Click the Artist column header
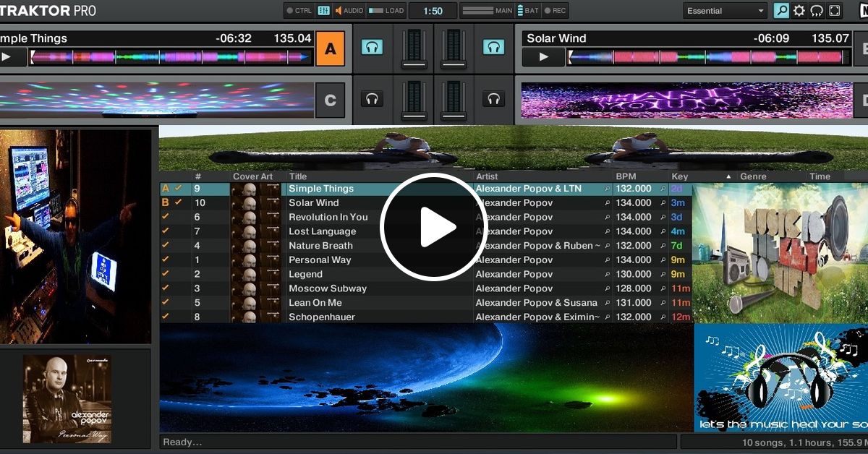This screenshot has height=454, width=868. (486, 176)
